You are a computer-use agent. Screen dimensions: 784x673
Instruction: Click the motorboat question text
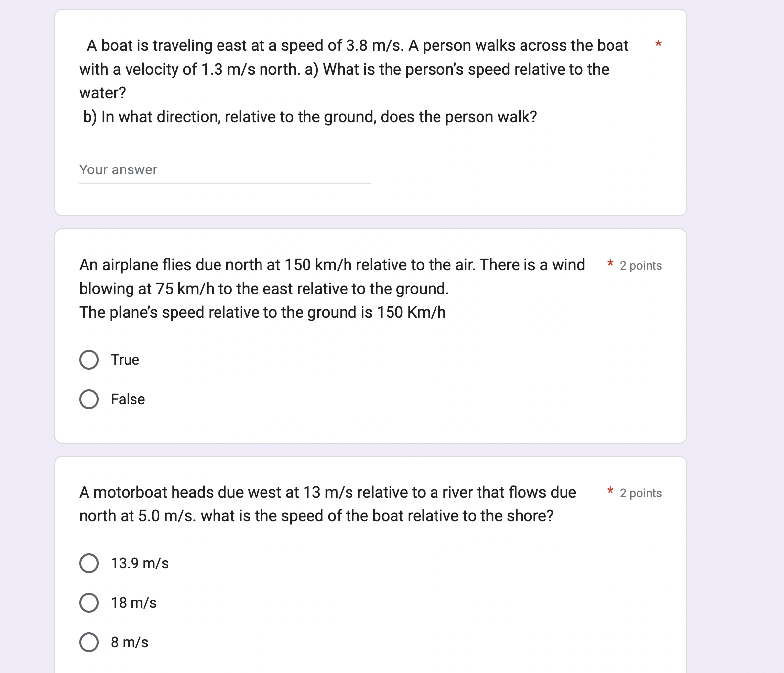(326, 504)
